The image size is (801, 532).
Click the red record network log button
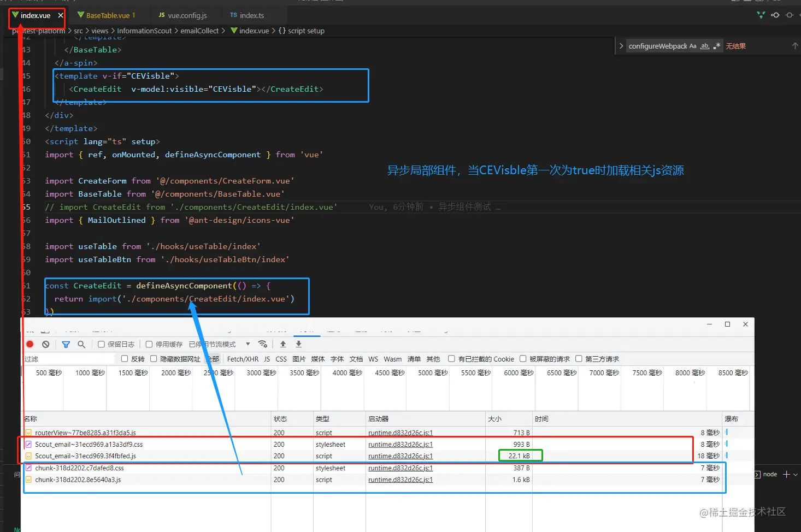click(x=30, y=344)
